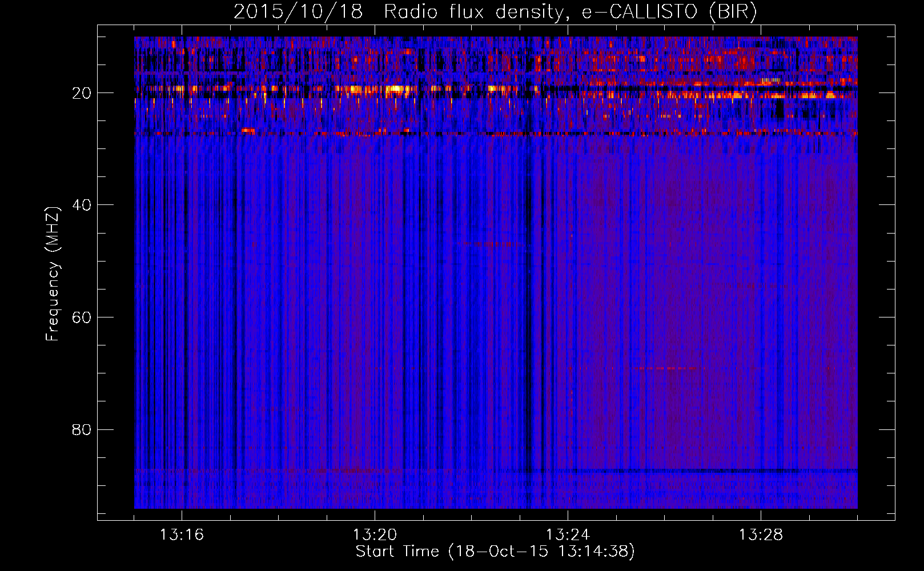Viewport: 924px width, 571px height.
Task: Click the thin red line at 27 MHz near 13:17
Action: [x=248, y=131]
